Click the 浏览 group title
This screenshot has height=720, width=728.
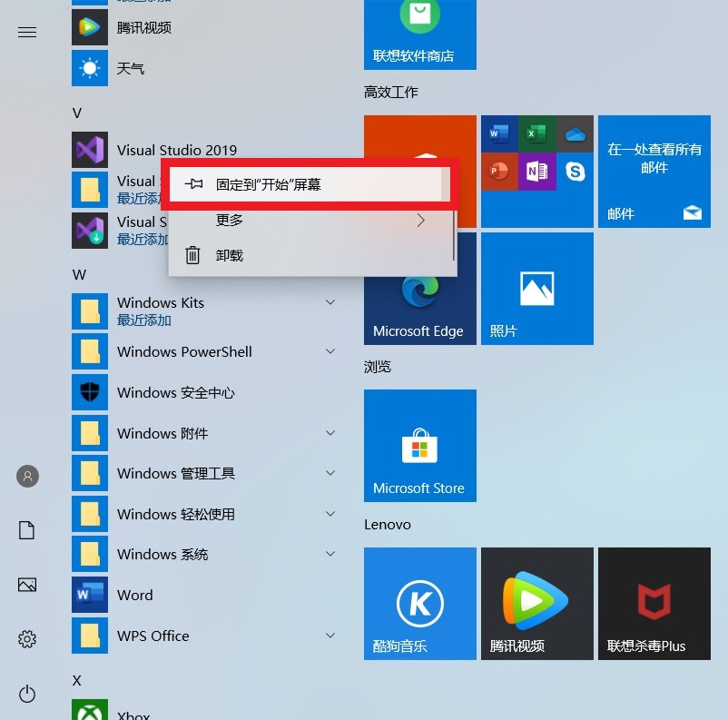(x=378, y=367)
